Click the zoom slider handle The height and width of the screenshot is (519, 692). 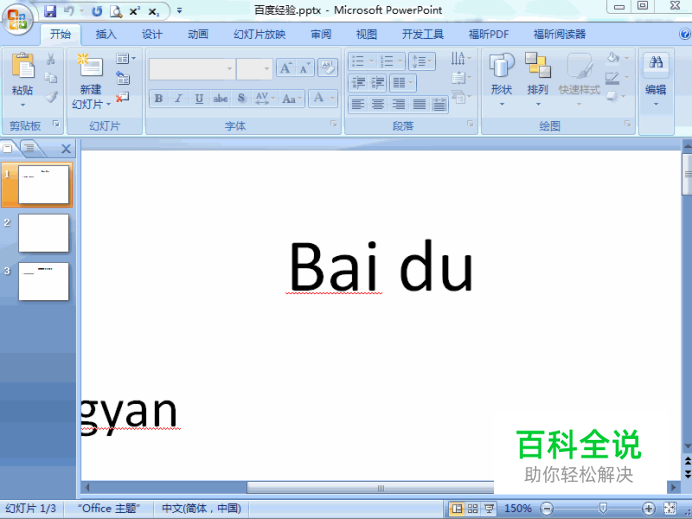click(x=603, y=508)
